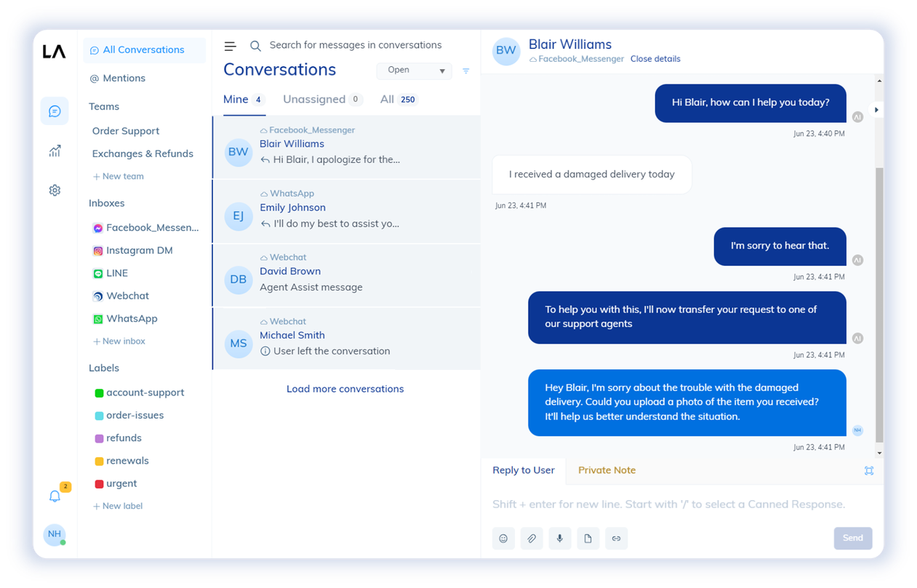Create a new inbox under Inboxes

[x=119, y=341]
